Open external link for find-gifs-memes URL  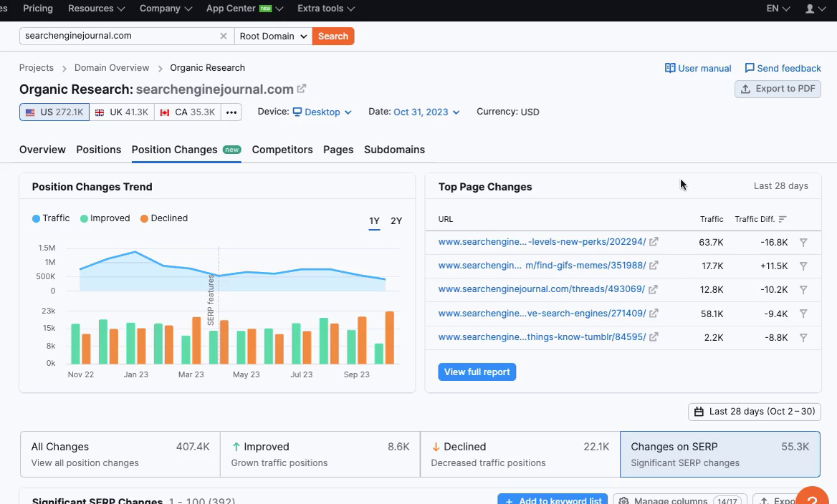(654, 265)
